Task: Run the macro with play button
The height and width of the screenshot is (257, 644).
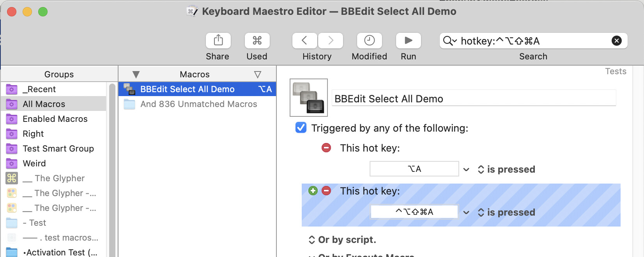Action: click(x=408, y=41)
